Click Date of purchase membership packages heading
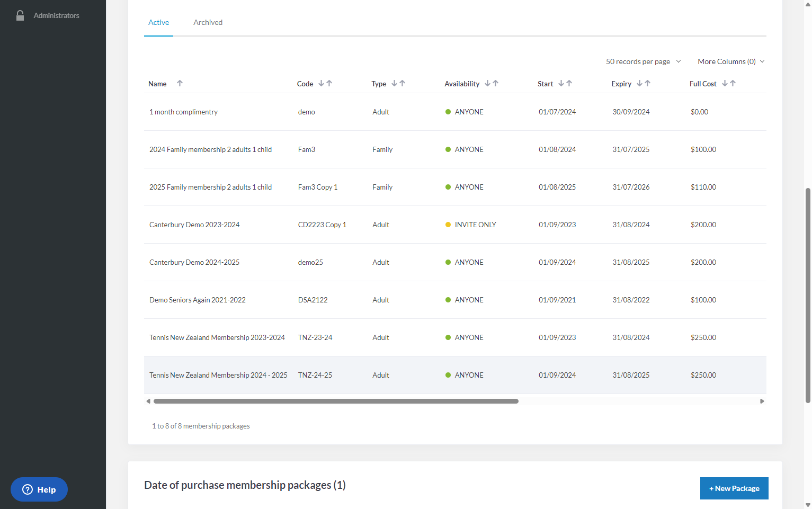This screenshot has width=812, height=509. coord(245,485)
